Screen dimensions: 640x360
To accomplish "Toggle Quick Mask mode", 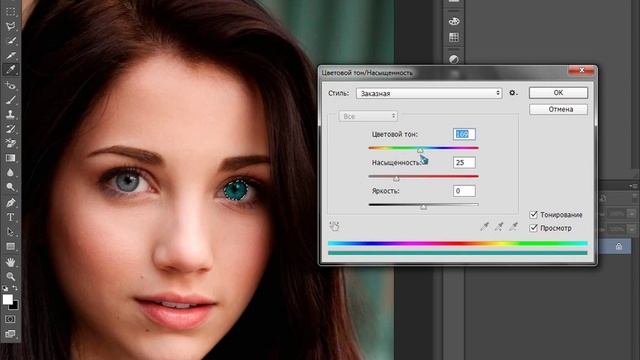I will coord(11,319).
